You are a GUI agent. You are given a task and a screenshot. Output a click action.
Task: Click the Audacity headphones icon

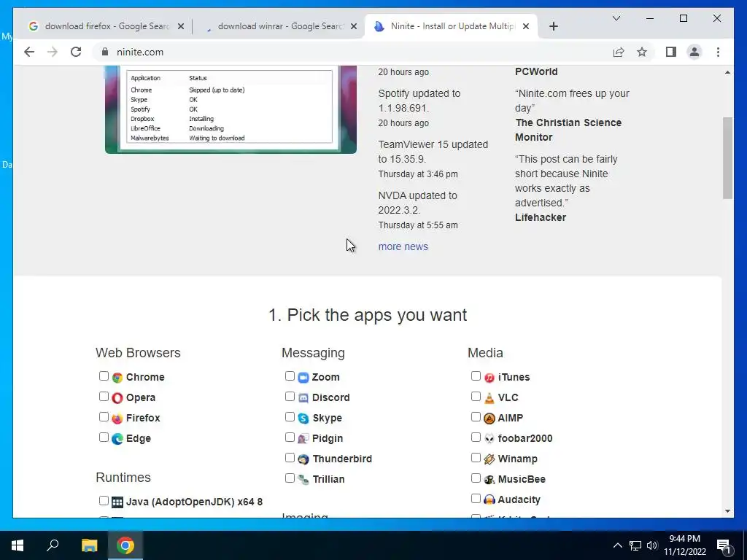[489, 500]
